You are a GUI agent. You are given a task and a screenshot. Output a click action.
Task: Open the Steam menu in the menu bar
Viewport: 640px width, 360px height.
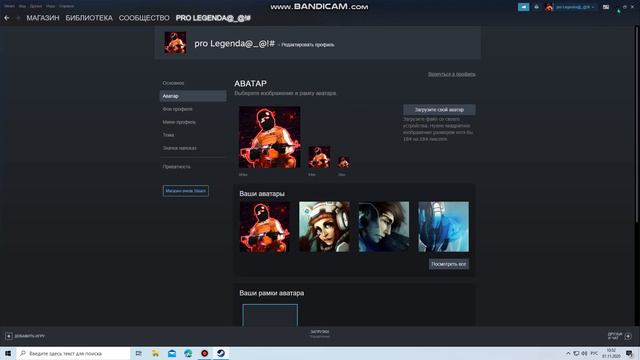tap(9, 6)
